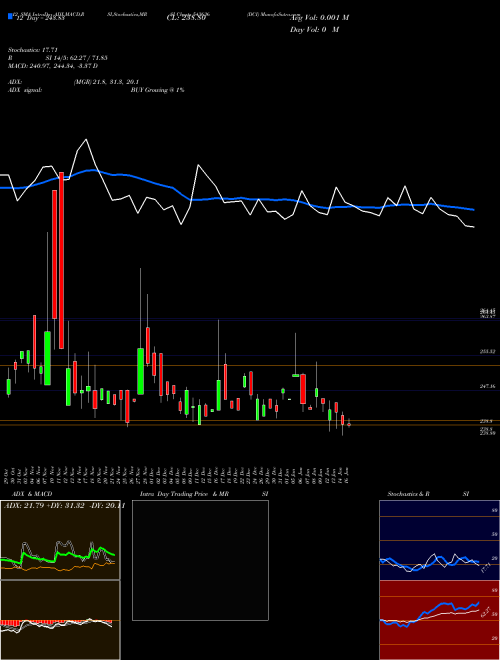Click the 'Intra Day Trading Price & MR' title

(184, 494)
